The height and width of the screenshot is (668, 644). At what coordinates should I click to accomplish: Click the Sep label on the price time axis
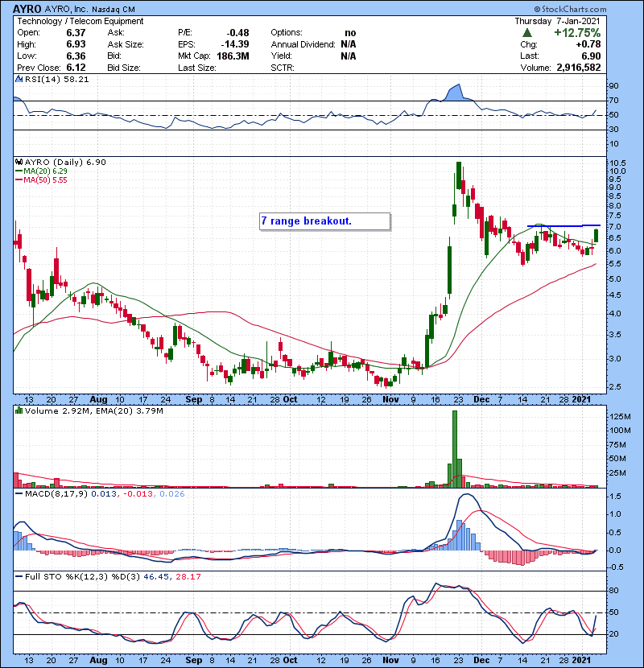click(193, 400)
